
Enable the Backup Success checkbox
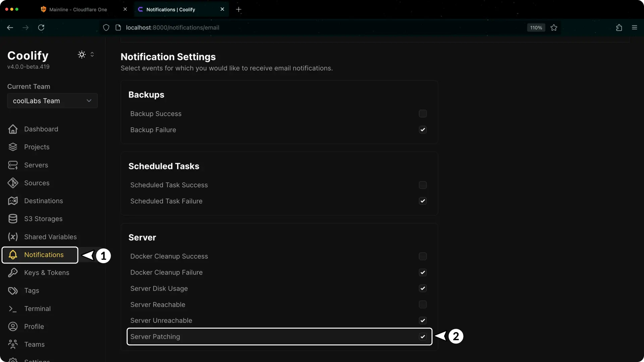423,113
